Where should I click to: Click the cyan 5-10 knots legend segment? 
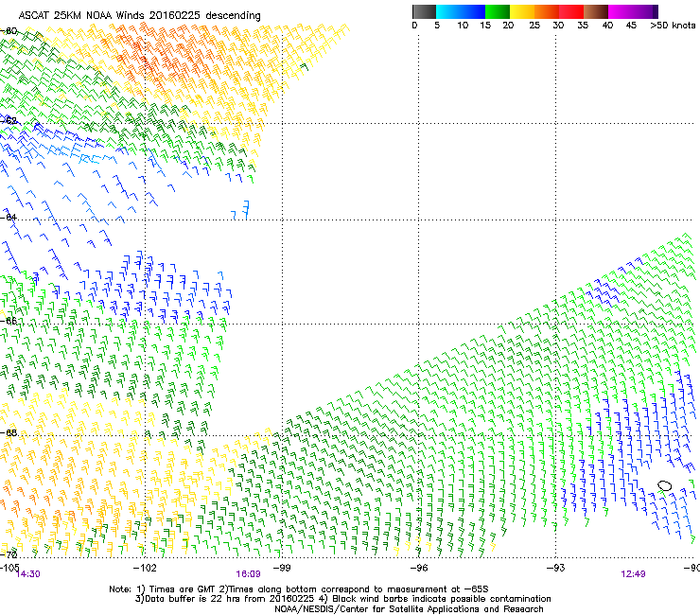[448, 11]
